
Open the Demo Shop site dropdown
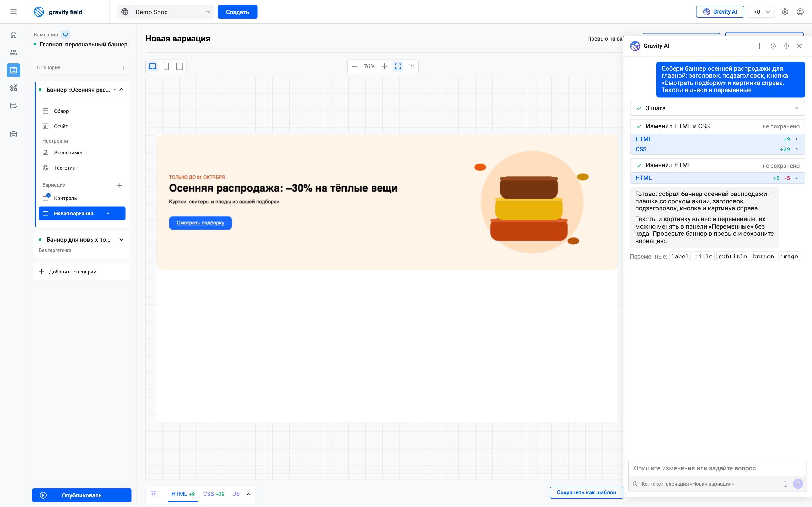166,12
